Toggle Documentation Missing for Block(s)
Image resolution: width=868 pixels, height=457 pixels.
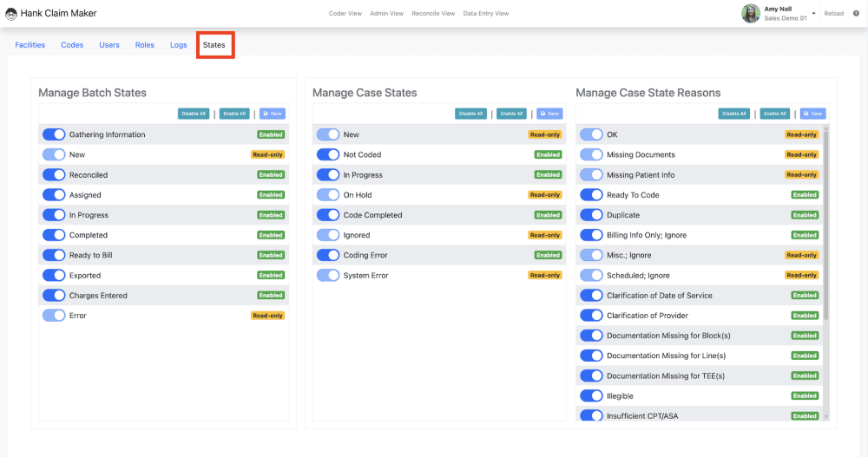[591, 336]
